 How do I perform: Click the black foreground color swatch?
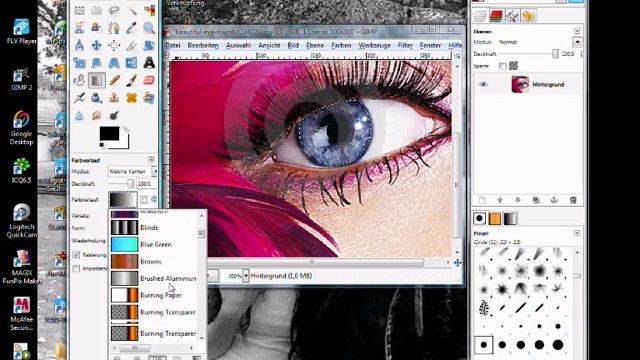[109, 133]
